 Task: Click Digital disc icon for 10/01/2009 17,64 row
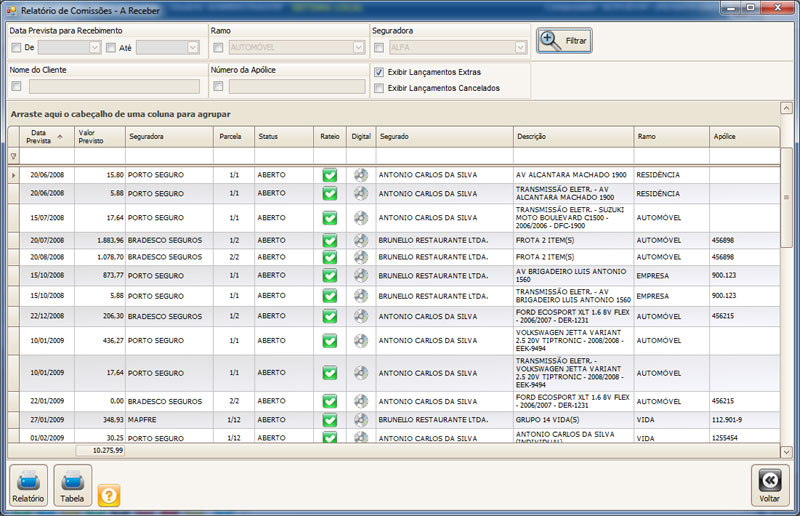[361, 373]
